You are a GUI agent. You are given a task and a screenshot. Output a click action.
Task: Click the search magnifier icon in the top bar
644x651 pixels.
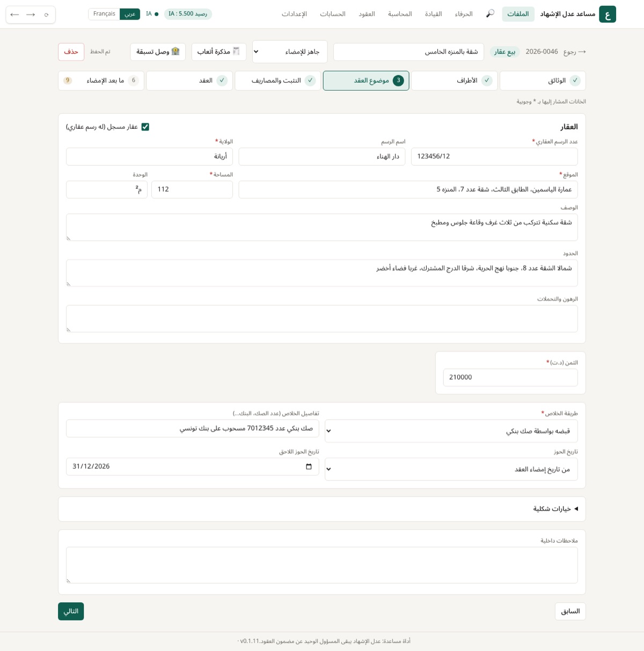pyautogui.click(x=490, y=14)
